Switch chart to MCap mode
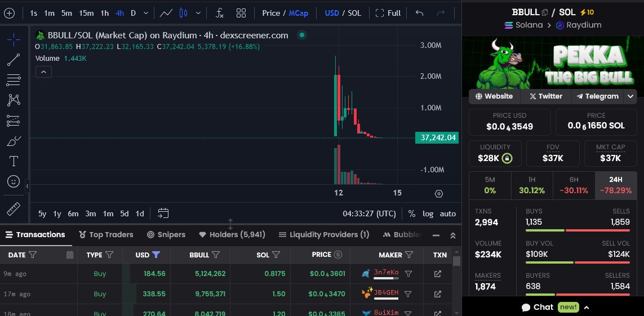The width and height of the screenshot is (644, 316). tap(299, 13)
